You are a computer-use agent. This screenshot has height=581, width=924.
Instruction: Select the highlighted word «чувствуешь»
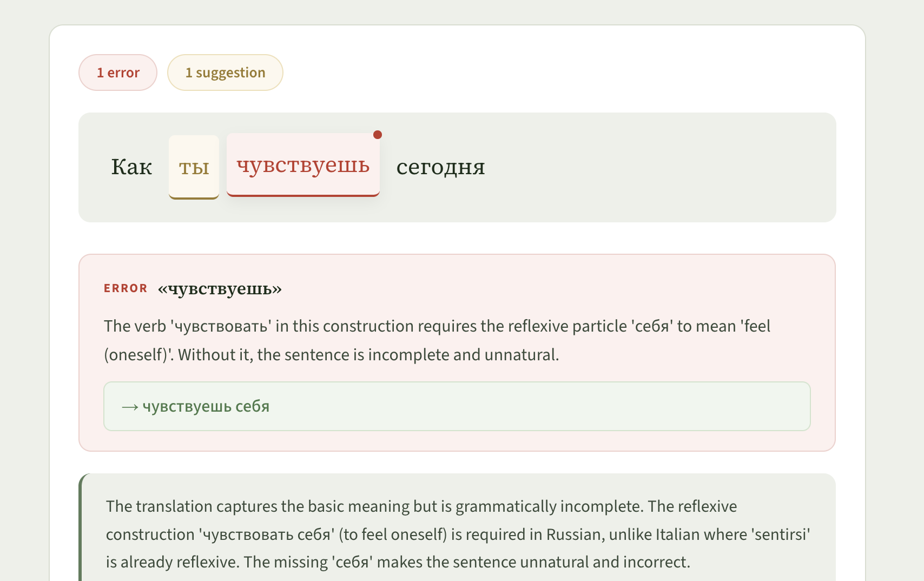[x=303, y=165]
